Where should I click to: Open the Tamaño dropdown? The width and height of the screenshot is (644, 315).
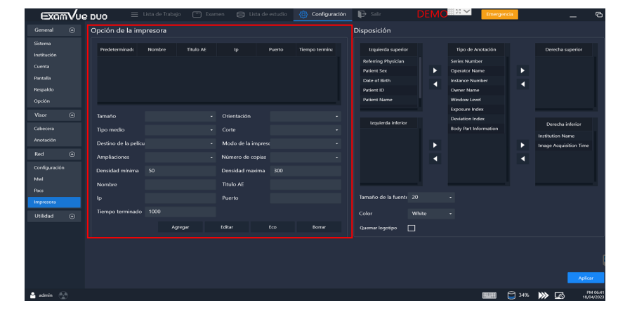tap(180, 117)
